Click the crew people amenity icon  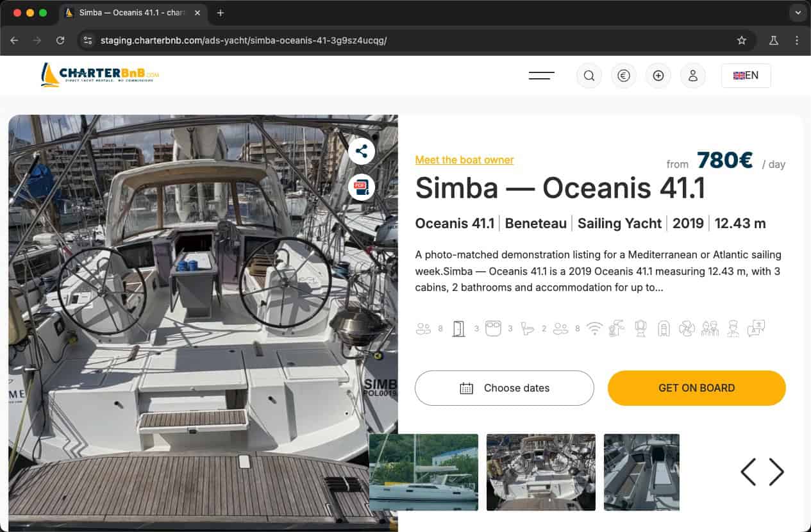pos(710,329)
